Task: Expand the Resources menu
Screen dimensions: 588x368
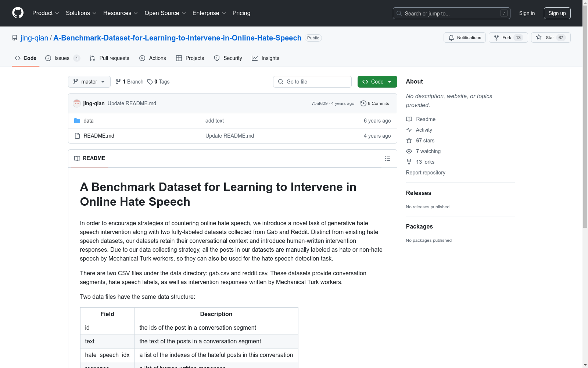Action: click(121, 13)
